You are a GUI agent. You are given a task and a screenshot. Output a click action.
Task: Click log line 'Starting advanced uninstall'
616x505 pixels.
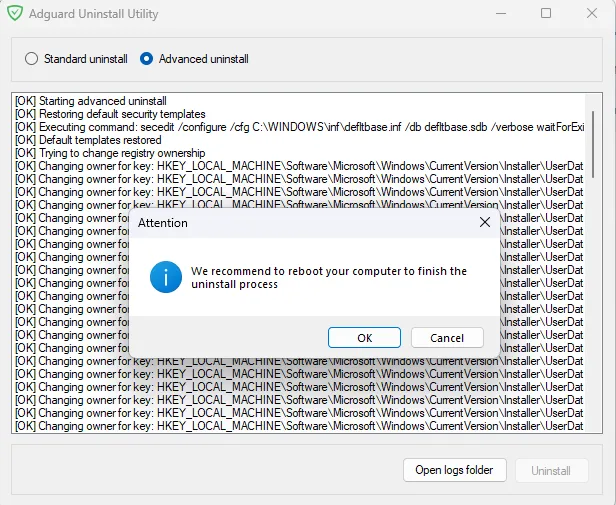91,101
